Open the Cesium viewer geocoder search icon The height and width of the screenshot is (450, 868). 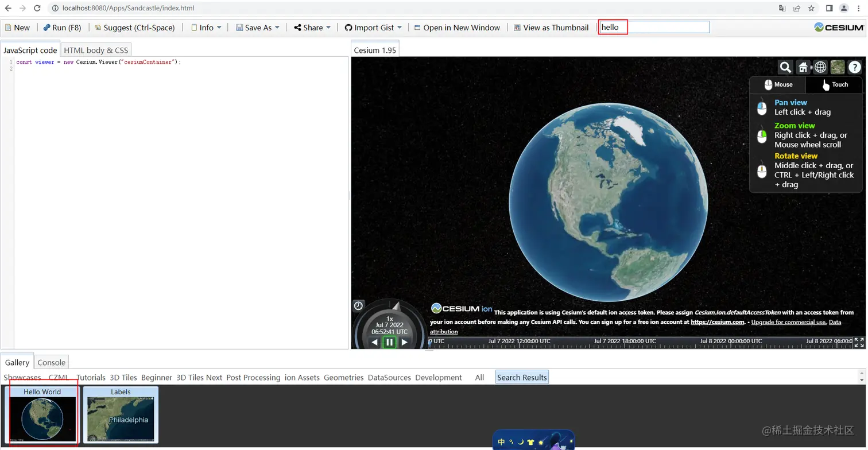785,67
